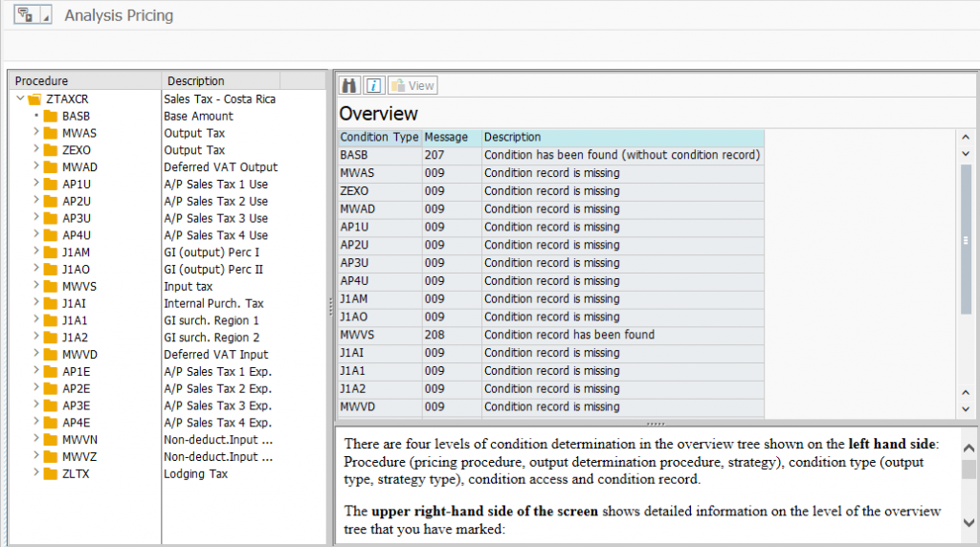
Task: Click Overview table bottom scroll-down arrow
Action: click(966, 409)
